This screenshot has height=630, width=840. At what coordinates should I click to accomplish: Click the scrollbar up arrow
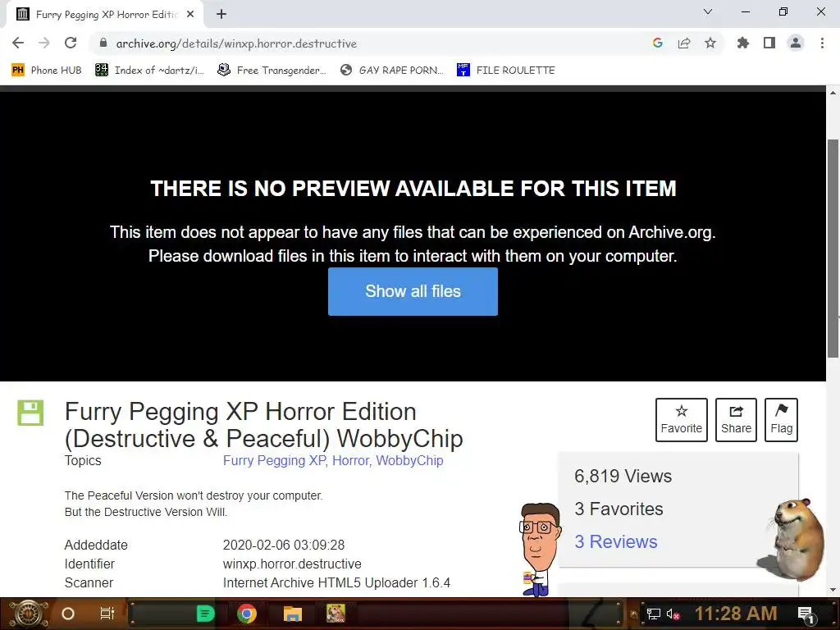pyautogui.click(x=833, y=94)
